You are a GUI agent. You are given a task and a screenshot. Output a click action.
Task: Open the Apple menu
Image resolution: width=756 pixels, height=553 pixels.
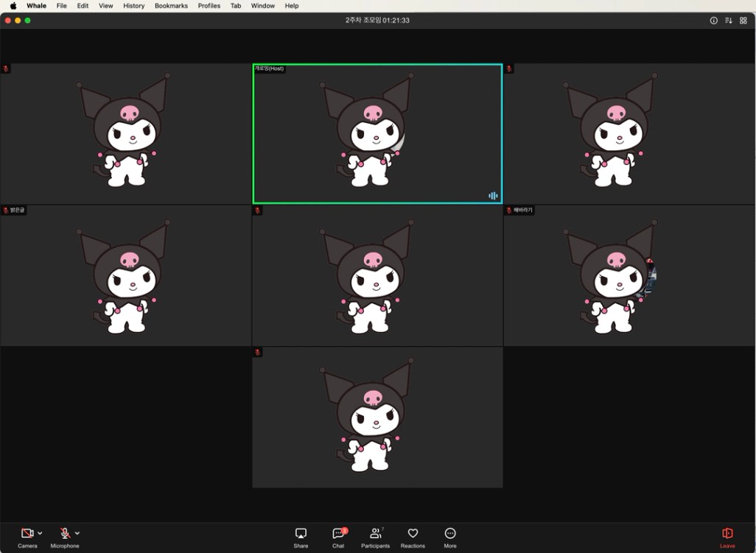tap(13, 6)
